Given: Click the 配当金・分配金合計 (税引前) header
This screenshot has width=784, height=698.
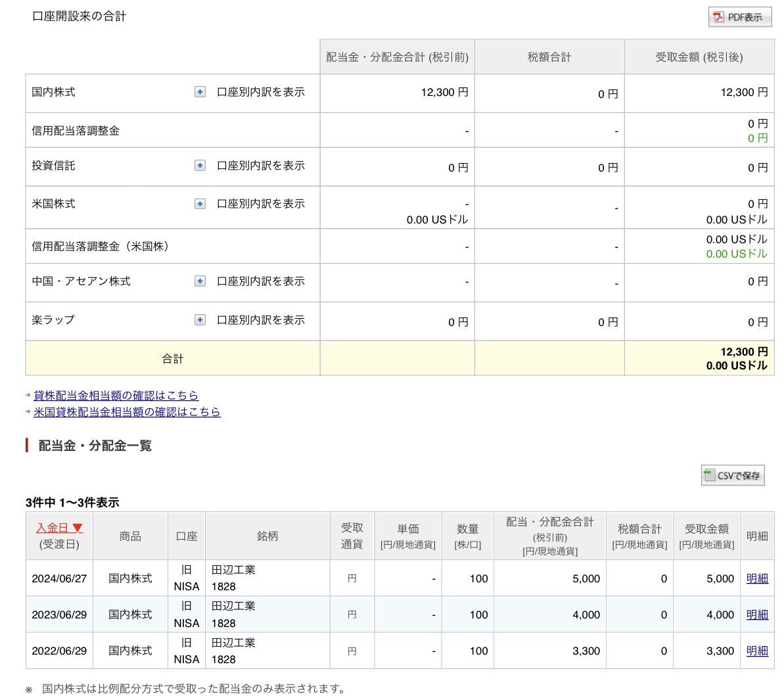Looking at the screenshot, I should pos(398,57).
